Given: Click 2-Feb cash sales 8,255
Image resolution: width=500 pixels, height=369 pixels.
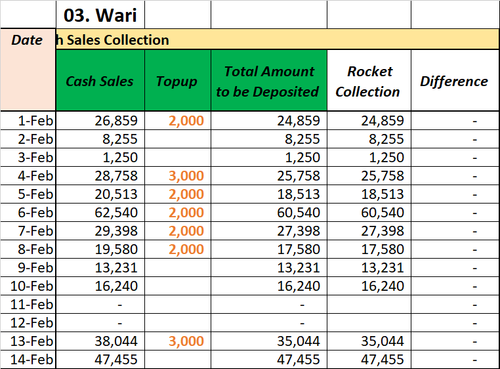Looking at the screenshot, I should 100,139.
